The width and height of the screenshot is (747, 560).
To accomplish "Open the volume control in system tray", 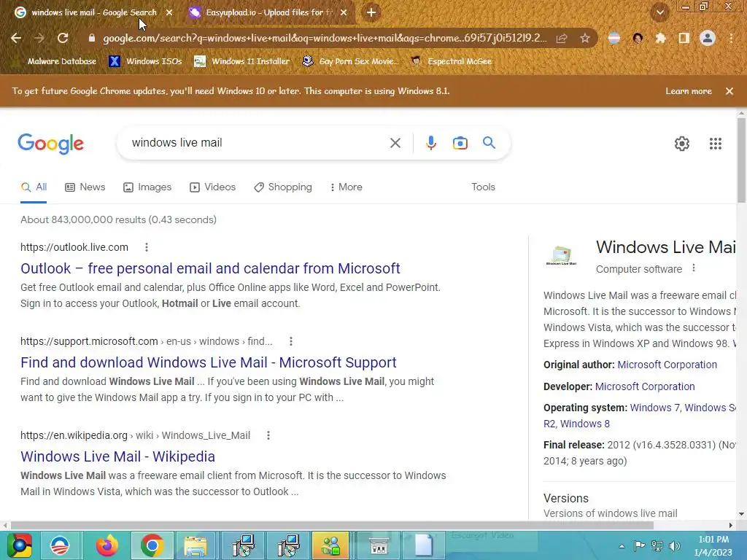I will point(675,545).
